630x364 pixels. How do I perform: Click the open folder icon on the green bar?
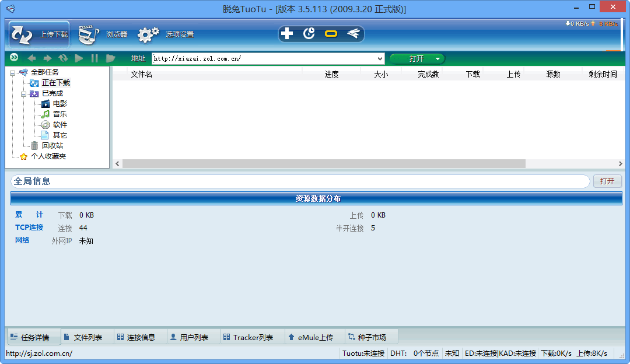(x=110, y=58)
